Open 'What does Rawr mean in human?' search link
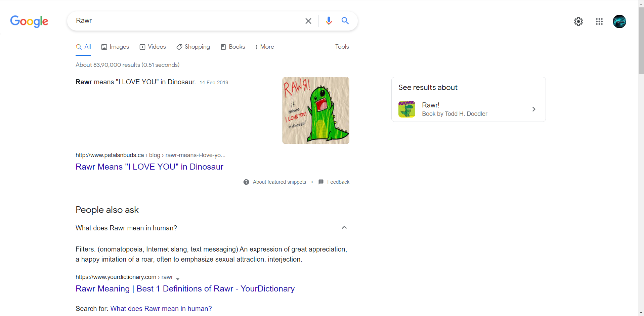 [161, 308]
